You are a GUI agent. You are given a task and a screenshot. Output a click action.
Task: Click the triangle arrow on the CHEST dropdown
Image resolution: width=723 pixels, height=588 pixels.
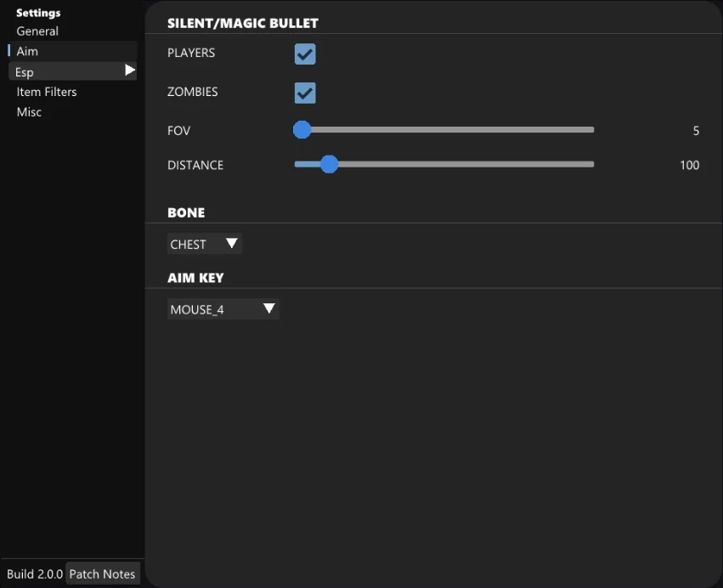(x=231, y=244)
